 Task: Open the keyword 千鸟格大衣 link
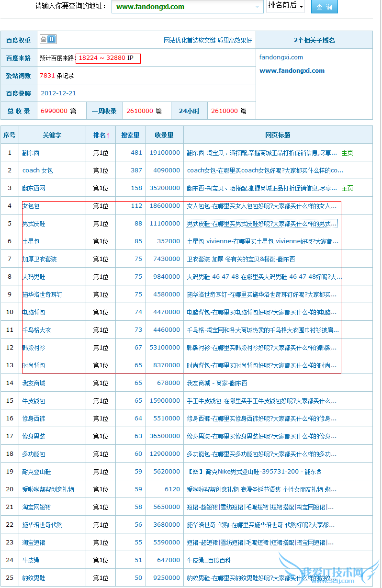37,330
